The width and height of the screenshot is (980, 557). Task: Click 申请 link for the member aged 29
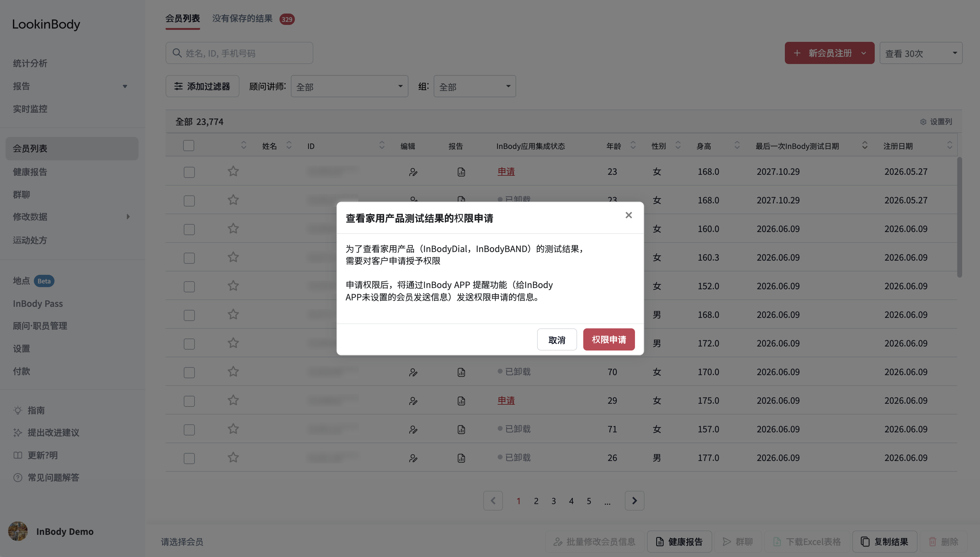point(506,400)
